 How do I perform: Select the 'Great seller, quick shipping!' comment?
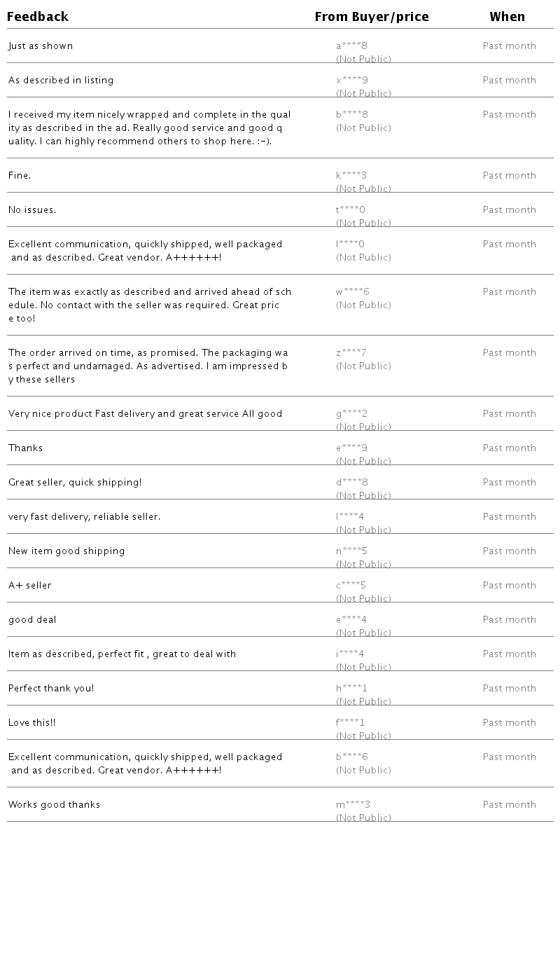click(x=75, y=483)
